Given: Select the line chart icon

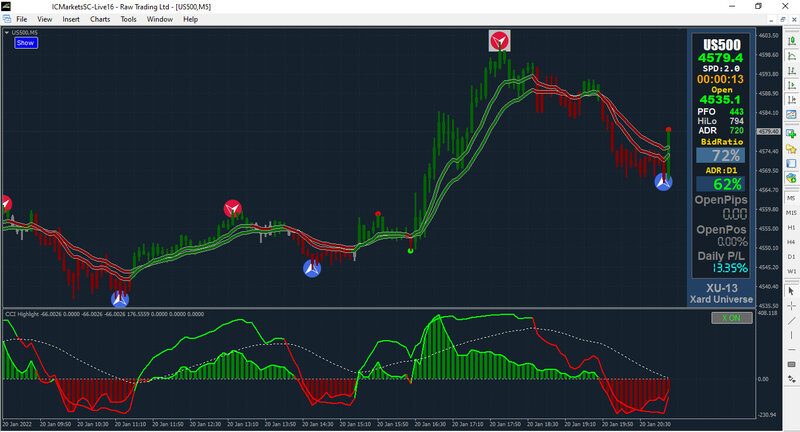Looking at the screenshot, I should (791, 56).
